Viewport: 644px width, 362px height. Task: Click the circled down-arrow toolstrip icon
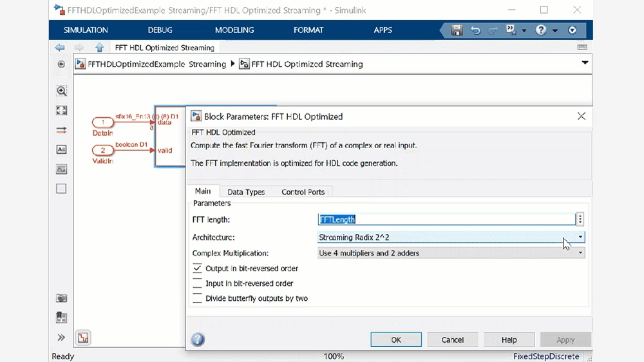point(572,30)
